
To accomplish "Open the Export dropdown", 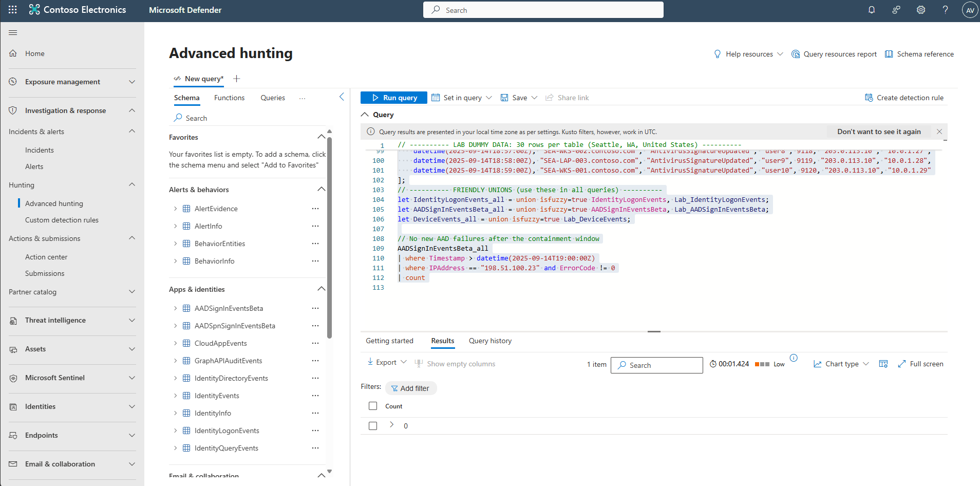I will [x=387, y=362].
